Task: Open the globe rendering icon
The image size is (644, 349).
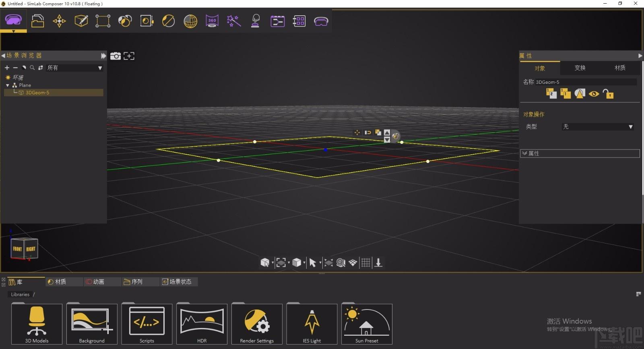Action: [x=190, y=21]
